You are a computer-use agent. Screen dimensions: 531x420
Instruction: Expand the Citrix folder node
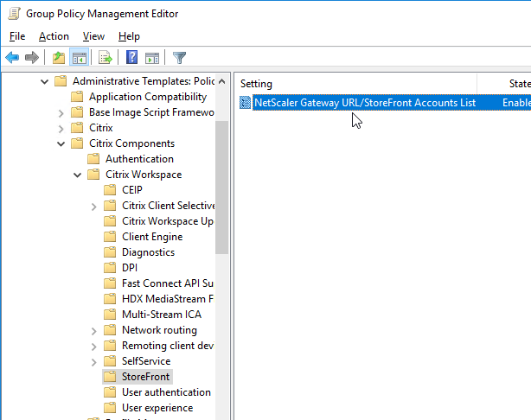click(61, 129)
